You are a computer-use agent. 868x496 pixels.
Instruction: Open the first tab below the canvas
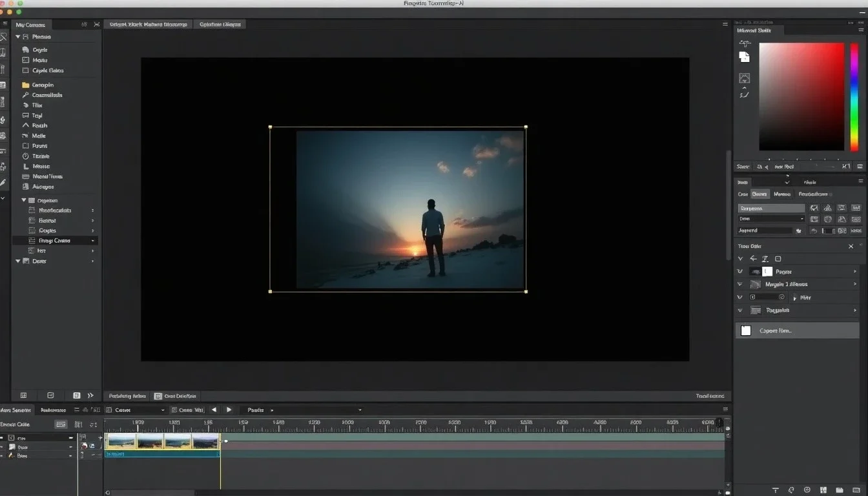[x=127, y=395]
